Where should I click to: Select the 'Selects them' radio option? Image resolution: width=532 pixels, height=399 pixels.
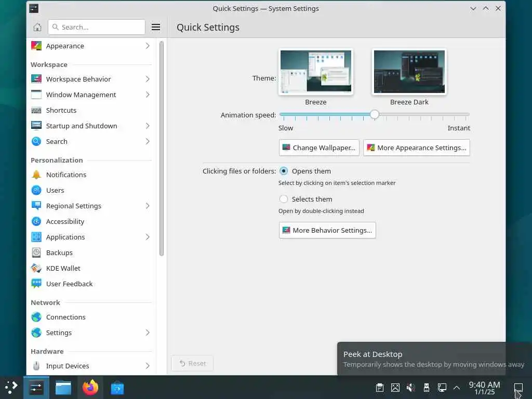tap(284, 199)
